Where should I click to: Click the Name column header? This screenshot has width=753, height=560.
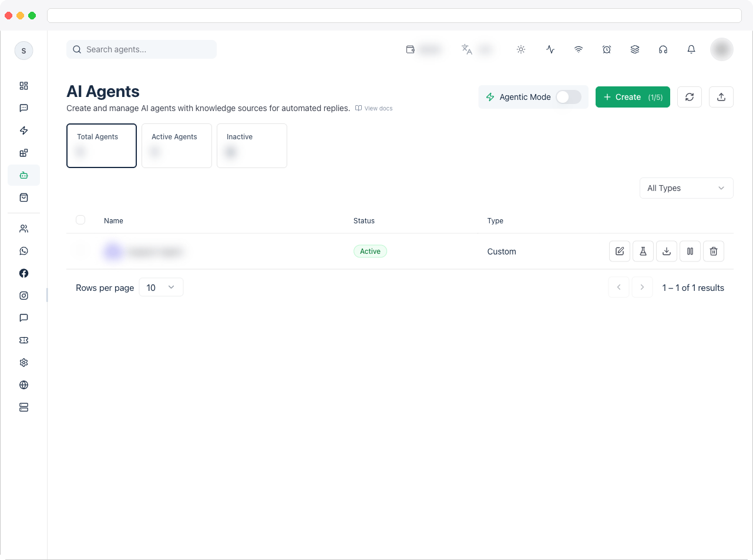tap(113, 221)
